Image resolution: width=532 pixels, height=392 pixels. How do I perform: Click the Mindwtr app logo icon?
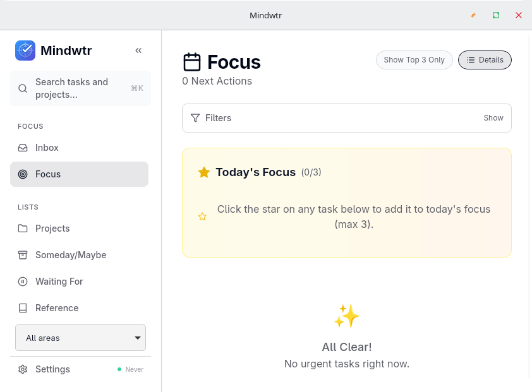[x=25, y=50]
